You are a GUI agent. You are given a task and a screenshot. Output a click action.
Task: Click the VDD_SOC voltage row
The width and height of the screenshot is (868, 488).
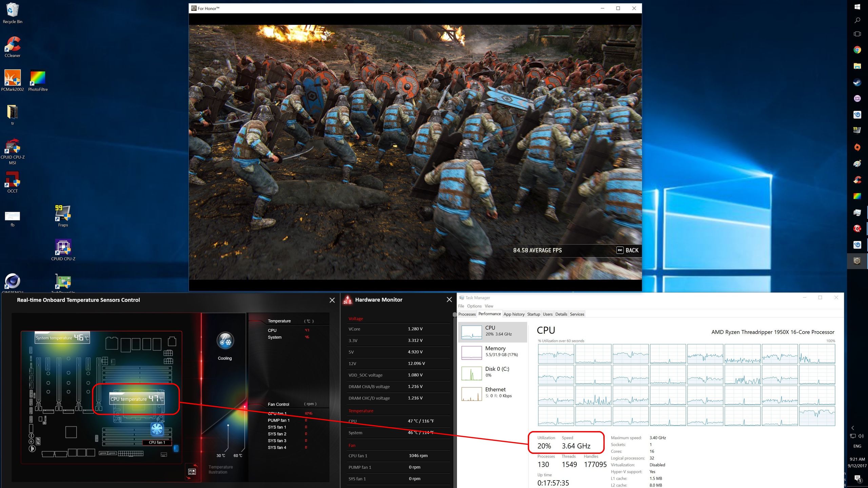coord(399,375)
